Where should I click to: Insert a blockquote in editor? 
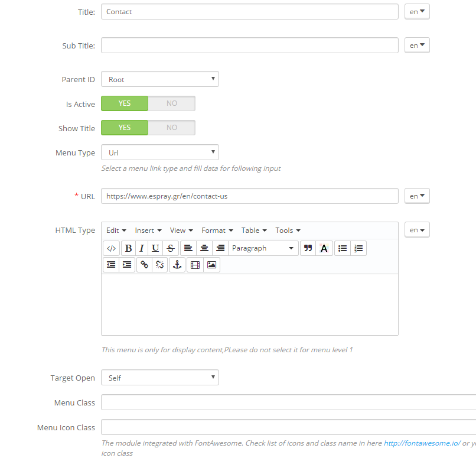tap(308, 248)
